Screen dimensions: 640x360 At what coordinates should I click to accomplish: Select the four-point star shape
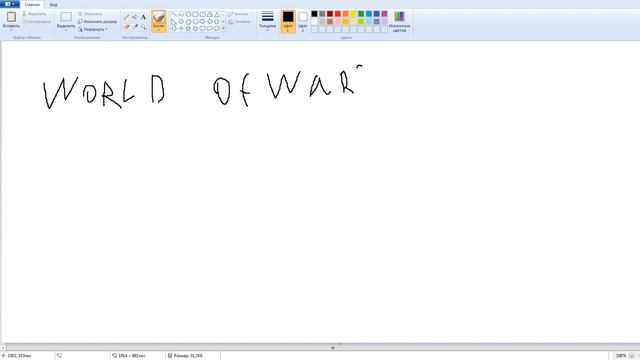(181, 29)
